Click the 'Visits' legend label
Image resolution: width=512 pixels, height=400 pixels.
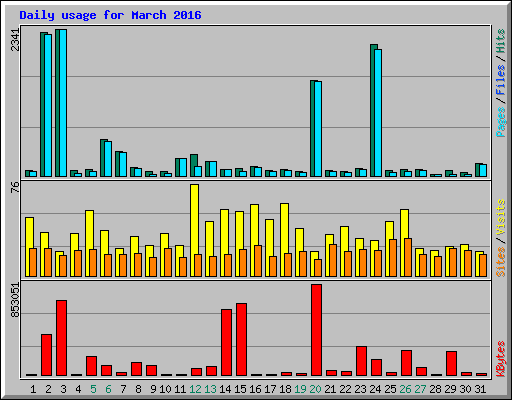click(501, 217)
